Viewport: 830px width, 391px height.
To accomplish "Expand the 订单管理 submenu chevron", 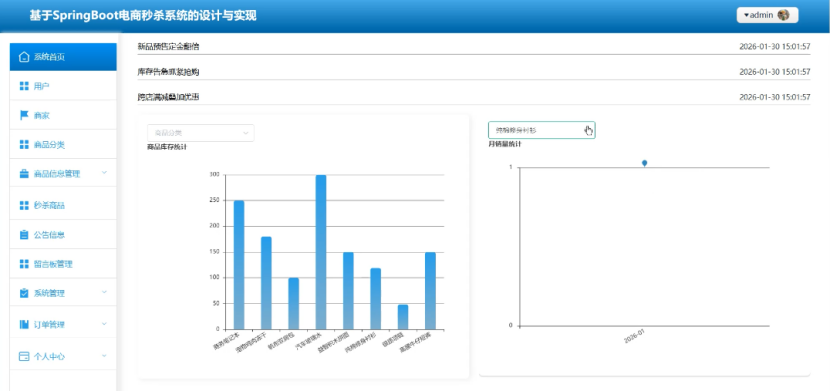I will pos(104,323).
